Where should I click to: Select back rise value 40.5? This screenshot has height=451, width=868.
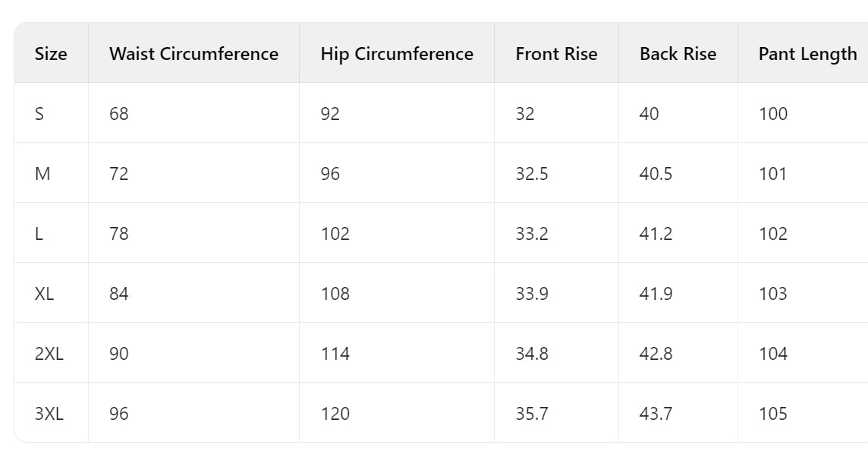[656, 174]
